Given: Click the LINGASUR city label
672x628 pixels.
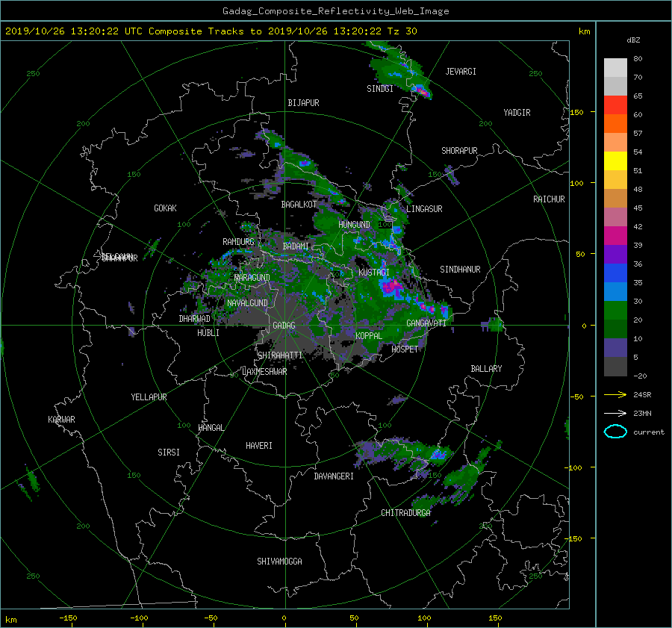Looking at the screenshot, I should [424, 209].
